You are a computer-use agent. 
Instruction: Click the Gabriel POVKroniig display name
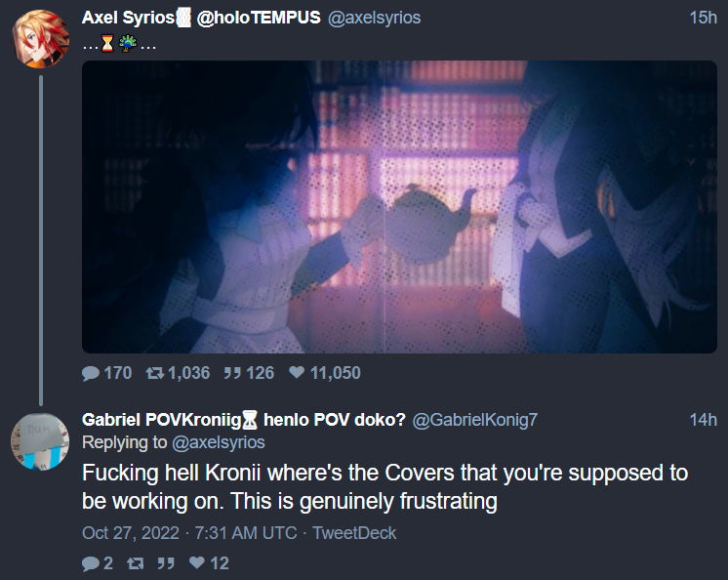tap(244, 420)
